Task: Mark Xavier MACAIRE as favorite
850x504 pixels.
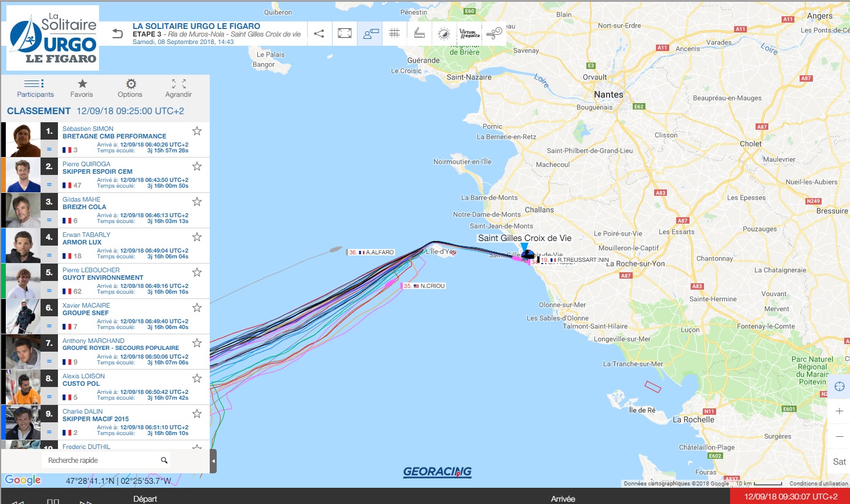Action: pyautogui.click(x=197, y=308)
